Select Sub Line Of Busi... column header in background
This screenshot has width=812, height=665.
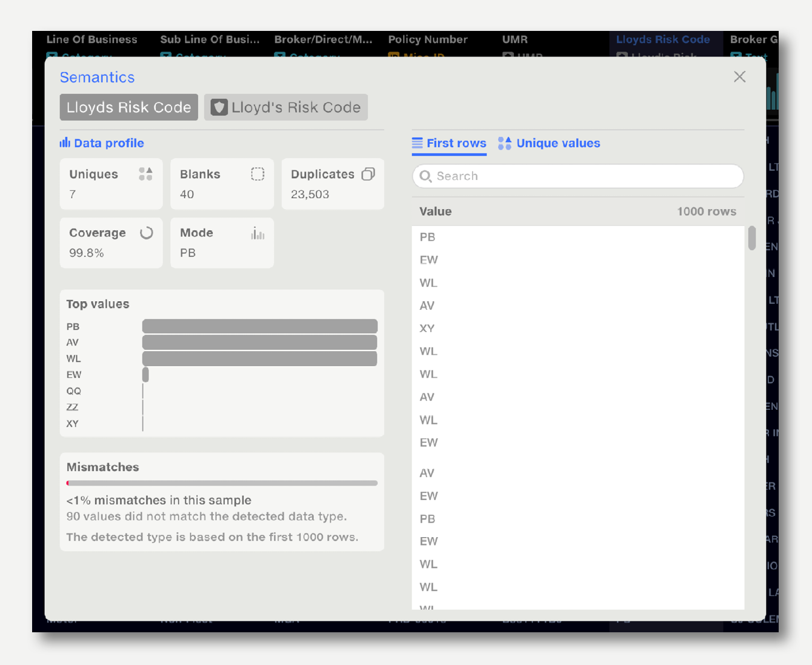210,39
